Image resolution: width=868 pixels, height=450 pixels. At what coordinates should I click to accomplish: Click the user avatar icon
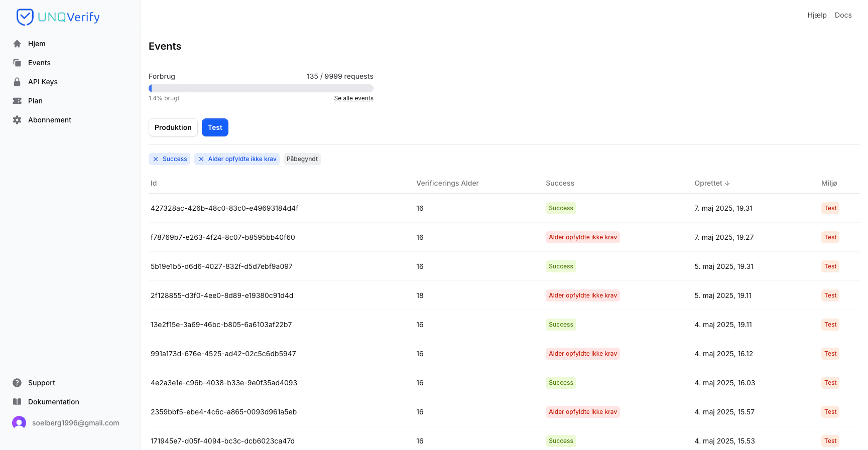point(19,423)
